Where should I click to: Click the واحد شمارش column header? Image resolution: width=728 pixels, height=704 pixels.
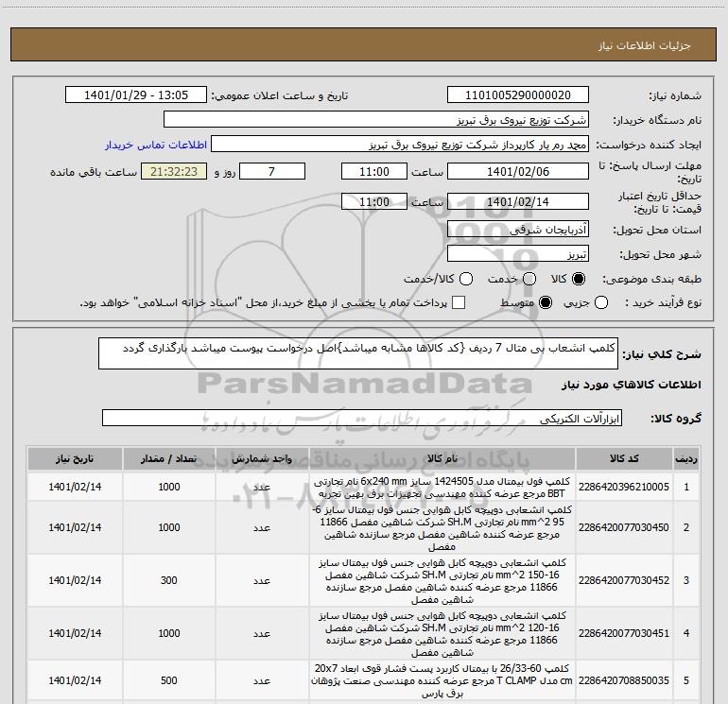coord(262,458)
